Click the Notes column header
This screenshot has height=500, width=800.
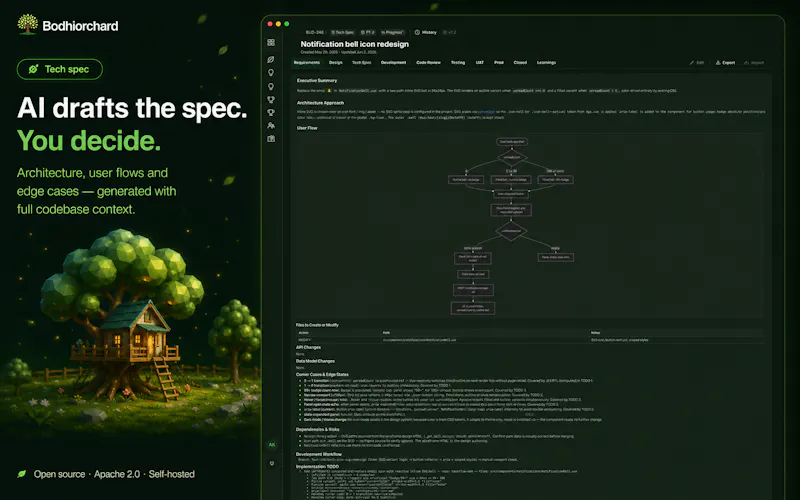pyautogui.click(x=595, y=333)
